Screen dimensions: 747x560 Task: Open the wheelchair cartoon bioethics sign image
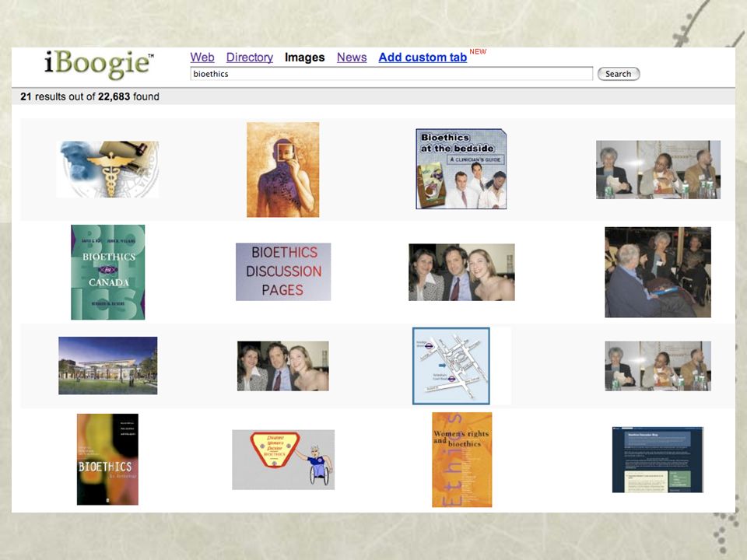coord(283,460)
